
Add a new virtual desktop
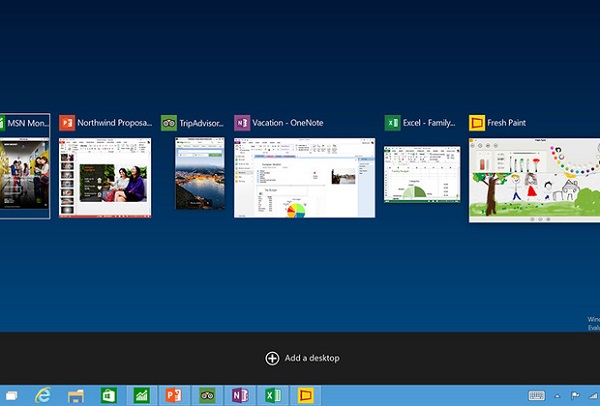point(300,358)
